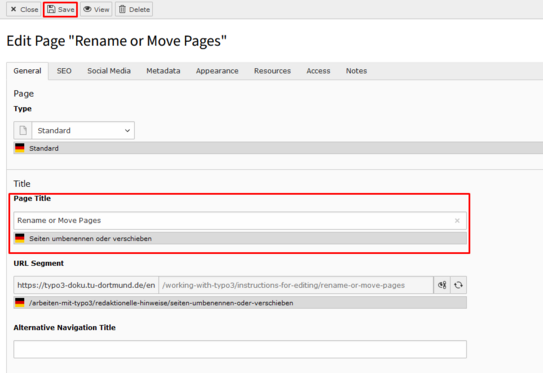Click the base URL 'https://typo3-doku.tu-dortmund.de/en'
Viewport: 543px width, 373px height.
[x=86, y=285]
